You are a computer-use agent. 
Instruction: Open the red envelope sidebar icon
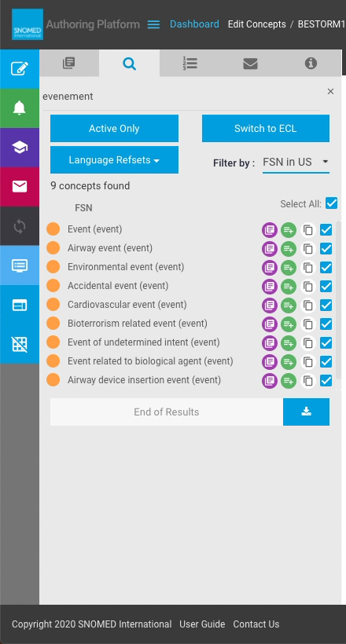(x=20, y=187)
